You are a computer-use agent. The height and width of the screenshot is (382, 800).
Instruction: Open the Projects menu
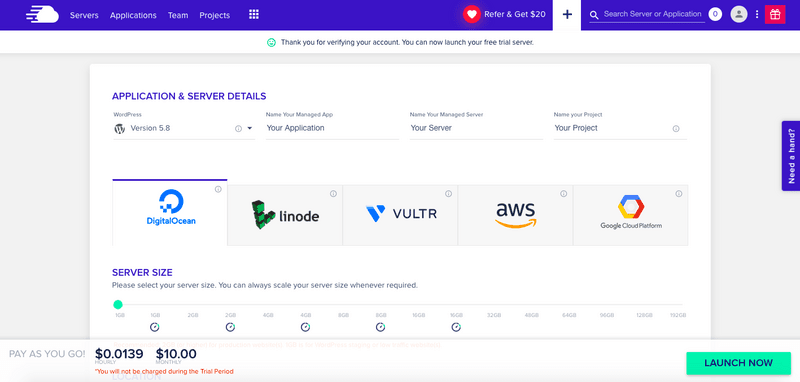coord(215,15)
